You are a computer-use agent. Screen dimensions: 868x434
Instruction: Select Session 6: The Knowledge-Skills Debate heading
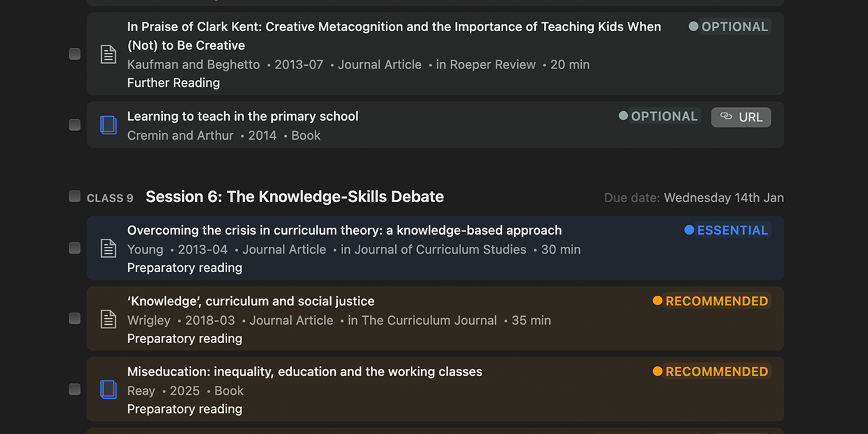[294, 197]
